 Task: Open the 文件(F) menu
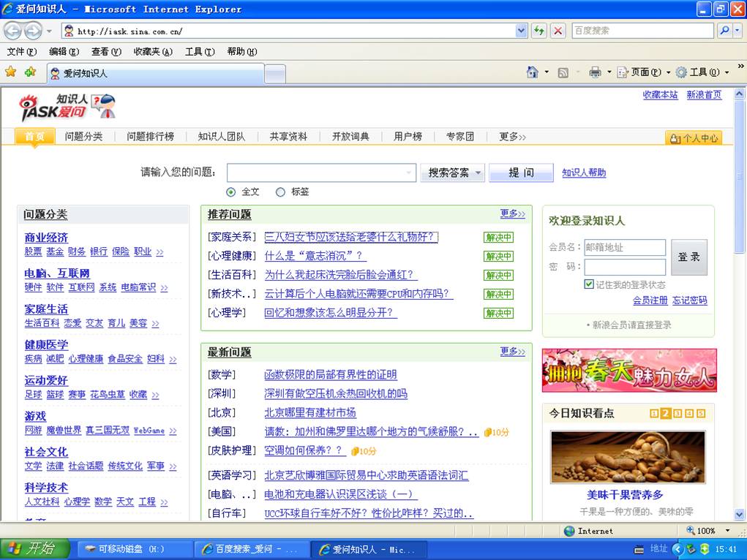click(x=22, y=51)
